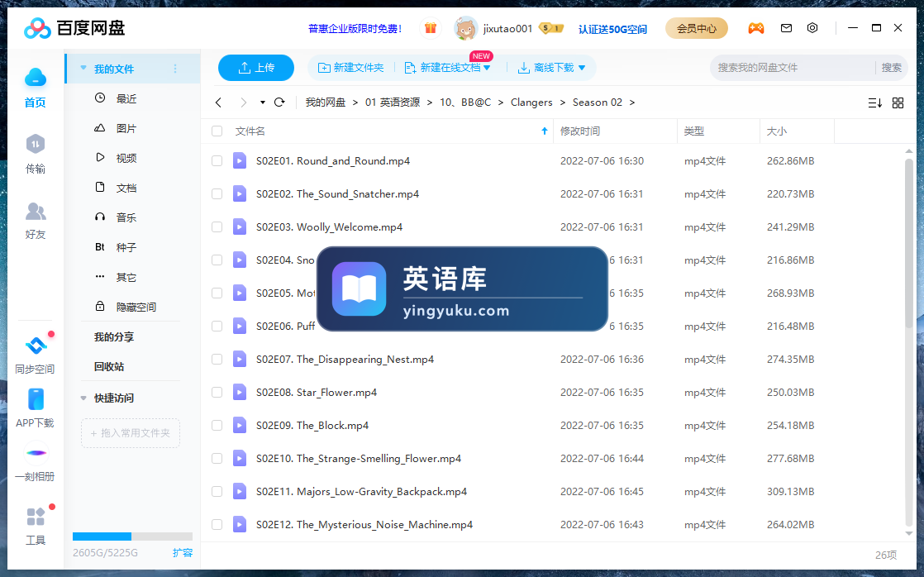The image size is (924, 577).
Task: Click the storage usage bar
Action: (x=132, y=536)
